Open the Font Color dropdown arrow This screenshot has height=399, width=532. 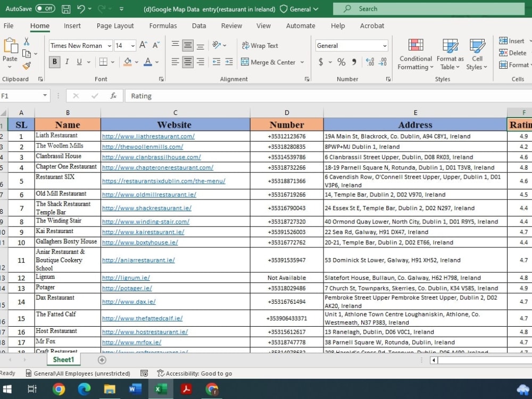(x=157, y=62)
